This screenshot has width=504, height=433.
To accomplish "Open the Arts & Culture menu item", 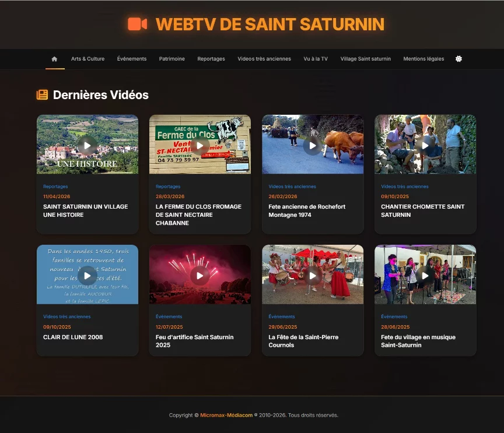I will coord(87,59).
